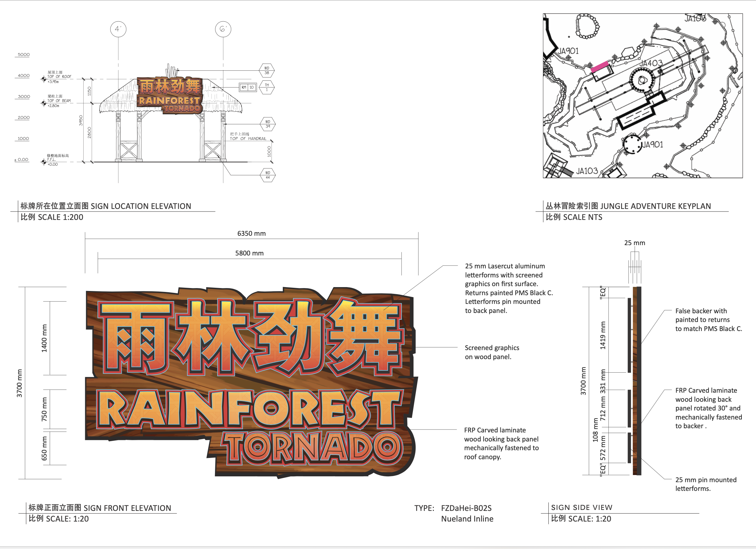Click the "RM 10" rectangular tag
756x549 pixels.
[248, 88]
